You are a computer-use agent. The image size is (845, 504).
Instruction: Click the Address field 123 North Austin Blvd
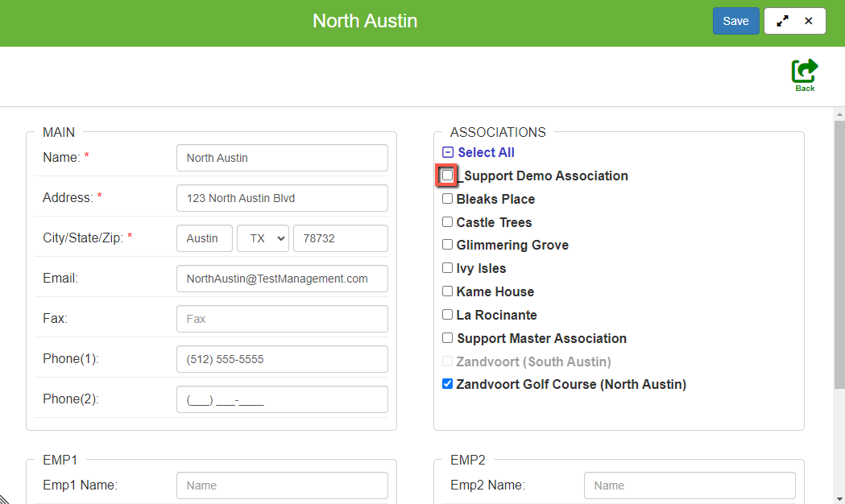click(x=282, y=198)
